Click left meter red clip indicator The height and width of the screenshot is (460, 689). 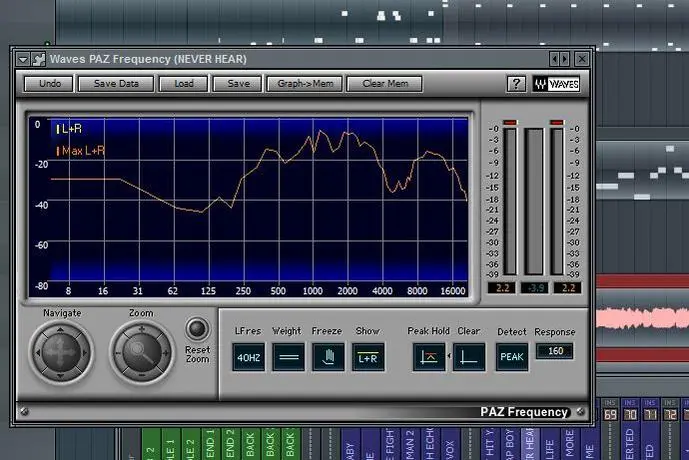(x=510, y=123)
